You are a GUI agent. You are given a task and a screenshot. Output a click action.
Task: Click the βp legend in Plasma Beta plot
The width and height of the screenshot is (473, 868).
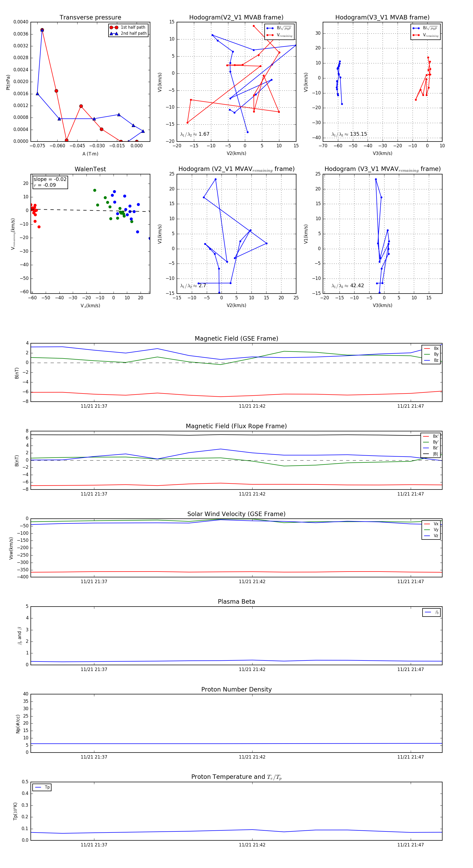431,612
